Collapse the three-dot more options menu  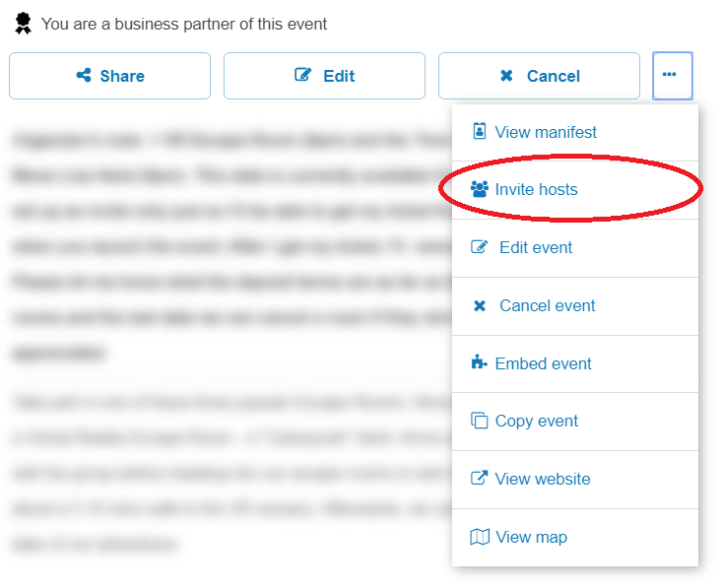coord(672,75)
